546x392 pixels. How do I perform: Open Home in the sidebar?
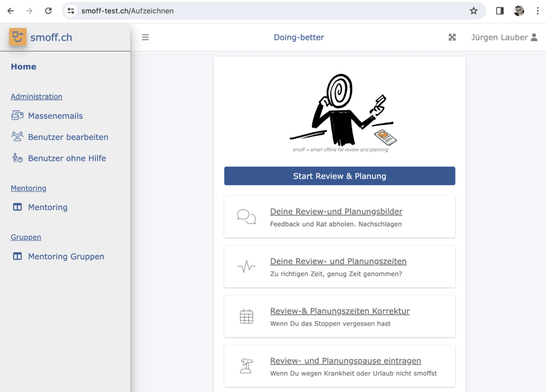pos(24,66)
